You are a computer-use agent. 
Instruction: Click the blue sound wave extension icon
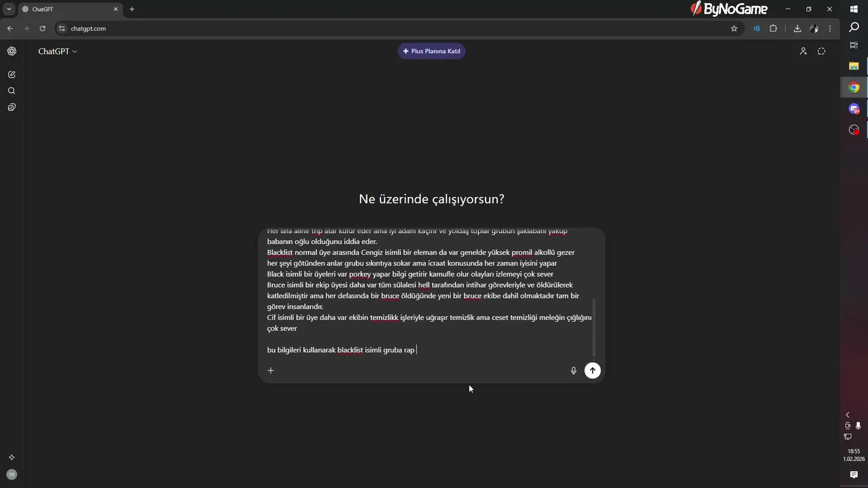(x=756, y=28)
